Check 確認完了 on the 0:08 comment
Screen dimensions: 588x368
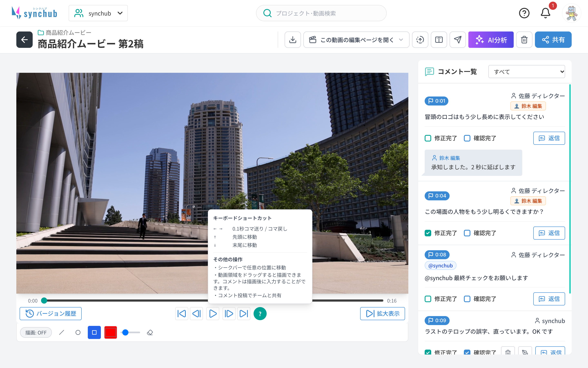coord(467,299)
